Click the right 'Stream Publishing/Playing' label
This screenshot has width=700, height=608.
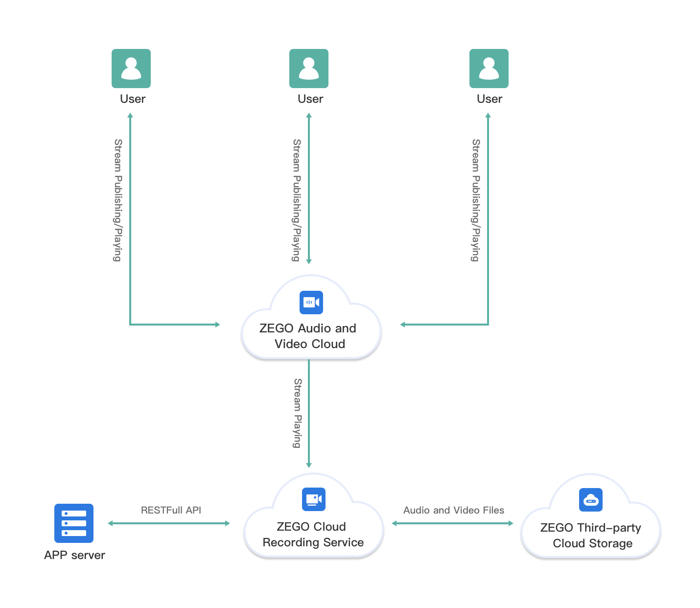coord(476,200)
